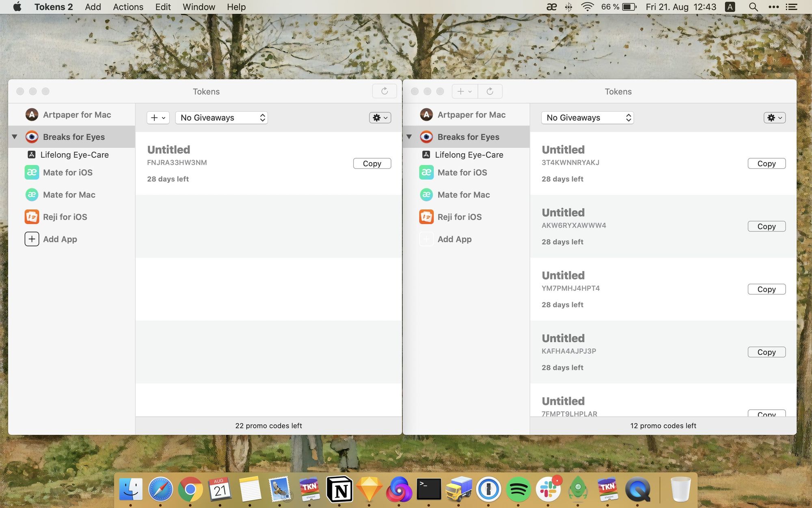Open Bluetooth status in menu bar

[x=568, y=7]
